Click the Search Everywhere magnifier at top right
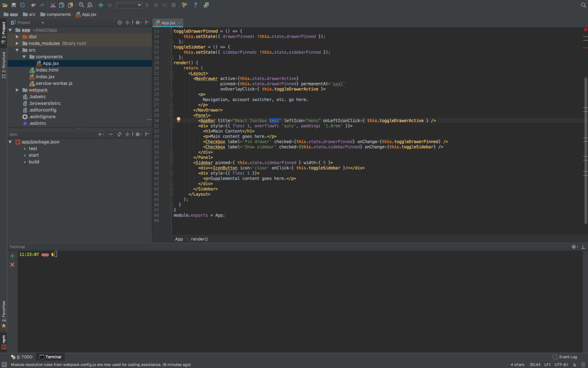This screenshot has width=588, height=368. 583,5
